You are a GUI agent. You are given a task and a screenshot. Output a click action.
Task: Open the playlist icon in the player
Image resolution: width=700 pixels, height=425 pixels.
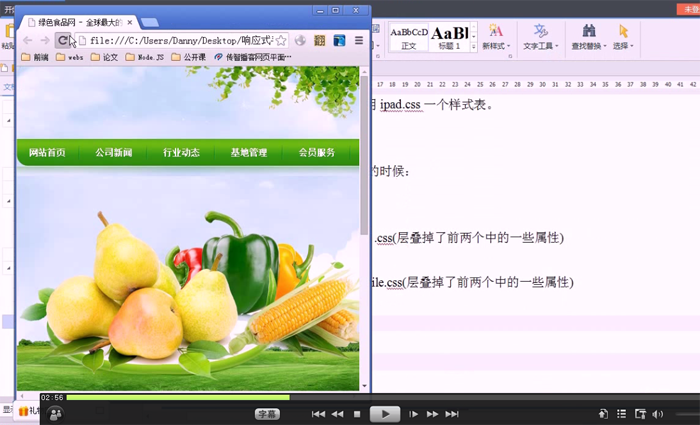click(621, 414)
